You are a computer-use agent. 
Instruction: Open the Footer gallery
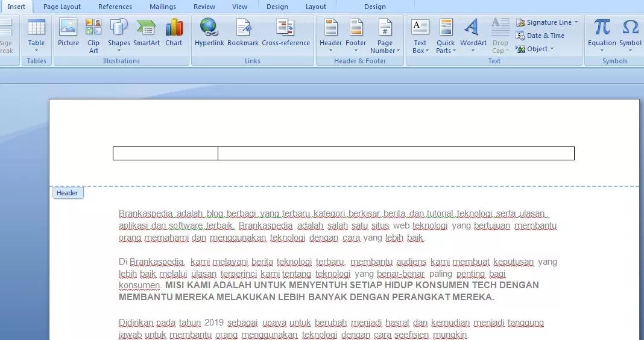356,36
